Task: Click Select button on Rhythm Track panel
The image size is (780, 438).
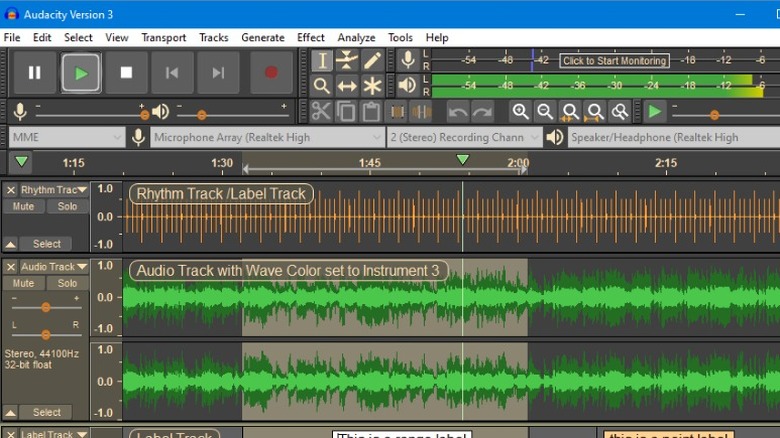Action: (x=47, y=244)
